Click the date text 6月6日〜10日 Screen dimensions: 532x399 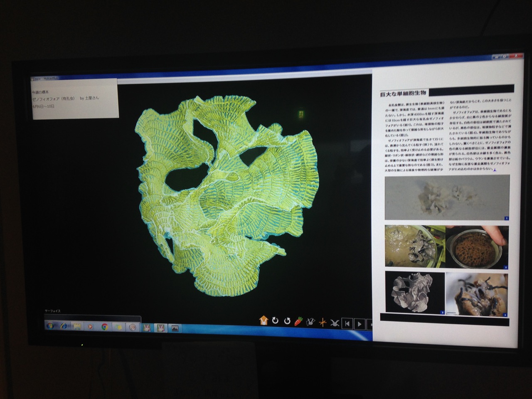tap(43, 106)
